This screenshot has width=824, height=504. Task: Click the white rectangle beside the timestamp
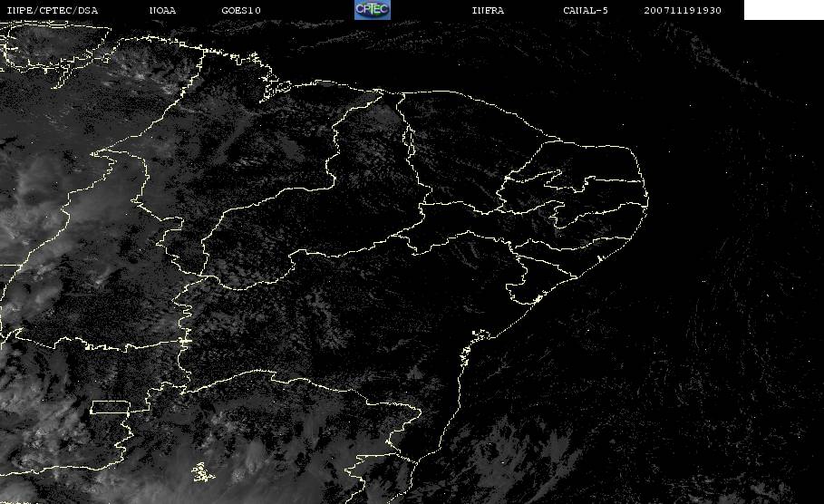pos(783,10)
